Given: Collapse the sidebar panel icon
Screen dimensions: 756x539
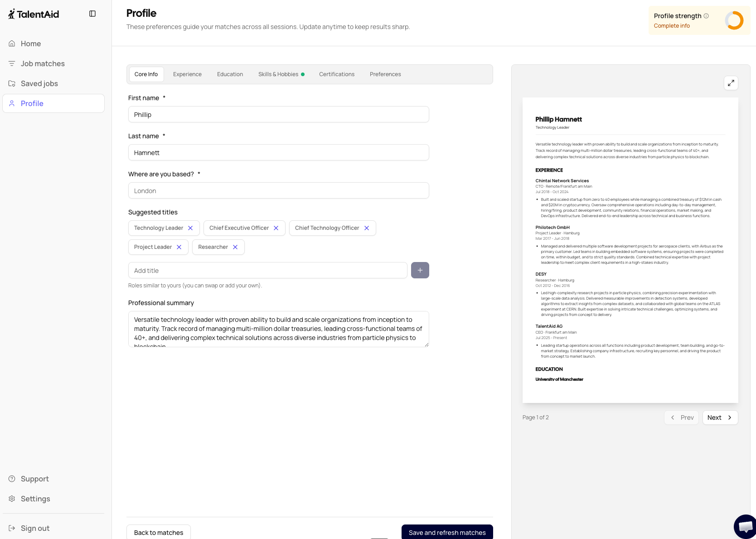Looking at the screenshot, I should click(92, 14).
